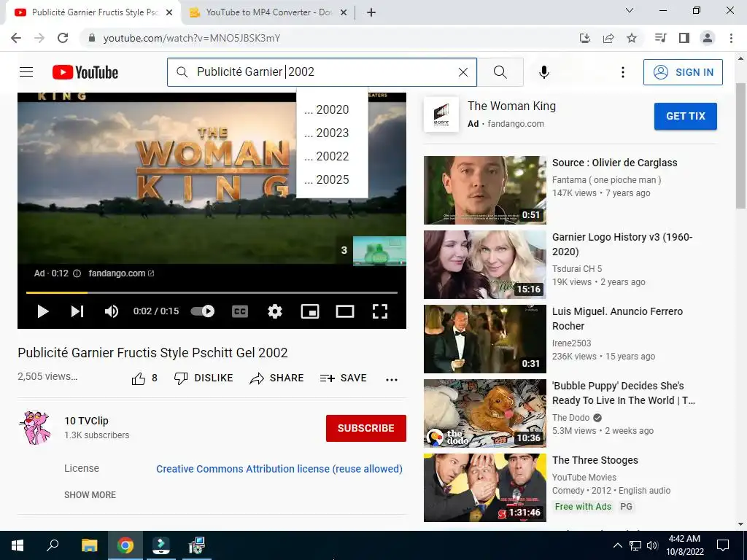The image size is (747, 560).
Task: Open a new browser tab
Action: click(371, 12)
